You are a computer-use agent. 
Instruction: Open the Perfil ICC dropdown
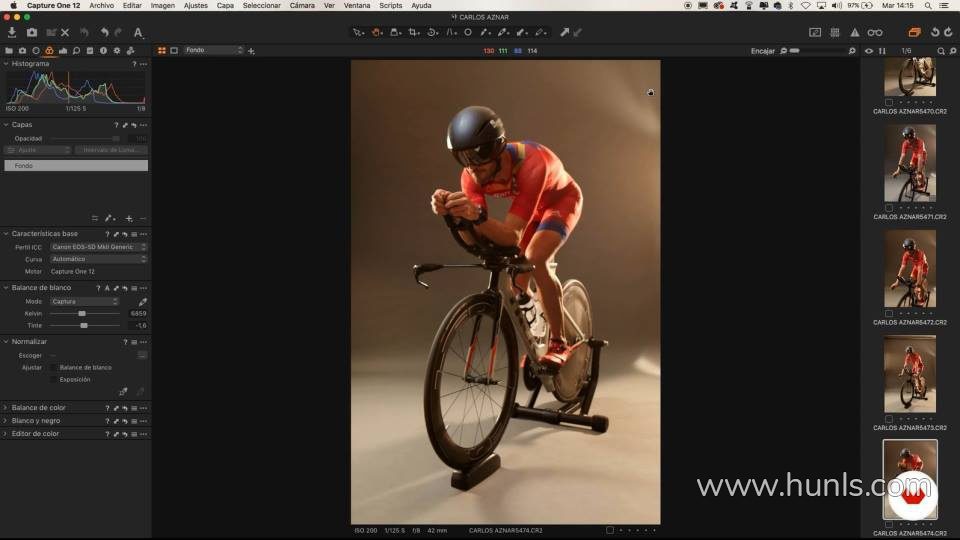tap(98, 247)
